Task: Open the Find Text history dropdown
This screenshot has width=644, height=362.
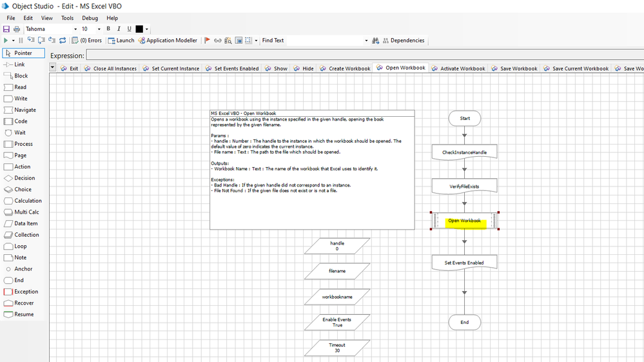Action: (x=366, y=41)
